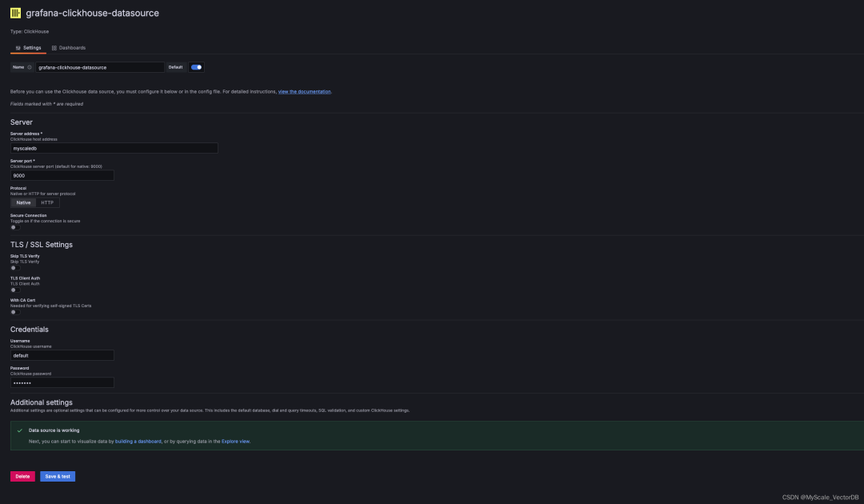Follow the building a dashboard link
The height and width of the screenshot is (504, 864).
click(x=138, y=442)
